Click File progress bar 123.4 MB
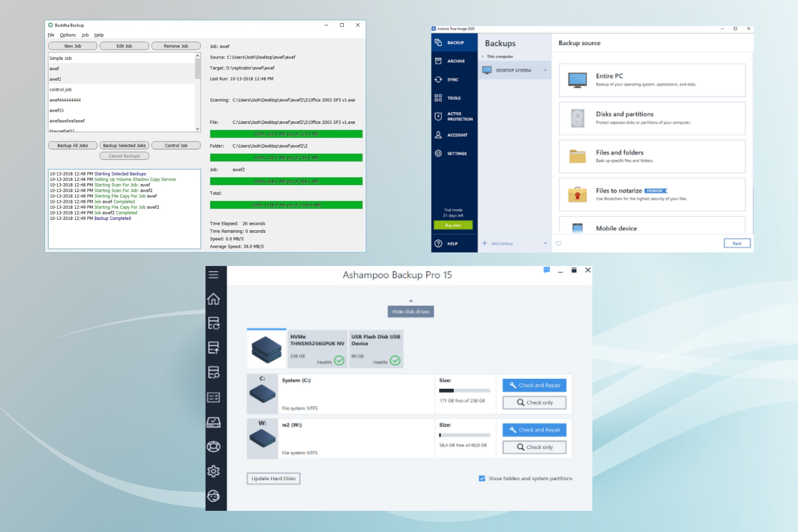Viewport: 798px width, 532px height. click(286, 134)
